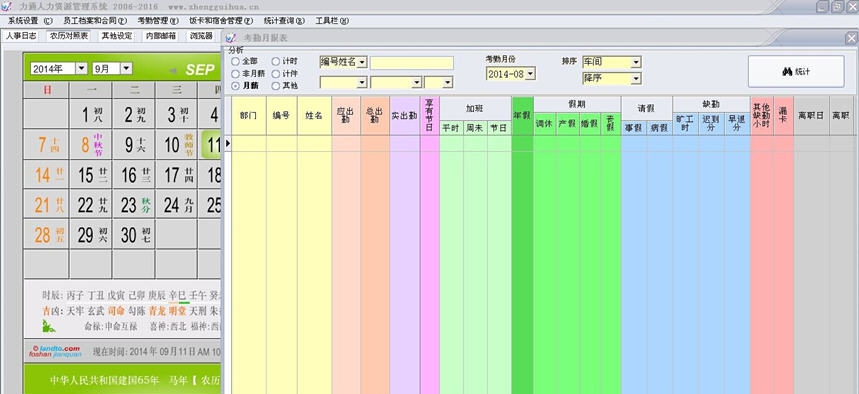Screen dimensions: 859x394
Task: Click the 漏卡 column header
Action: [783, 116]
